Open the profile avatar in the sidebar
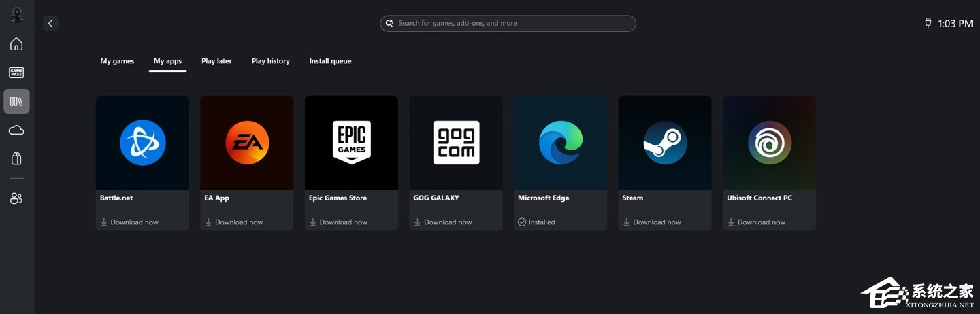 coord(16,15)
